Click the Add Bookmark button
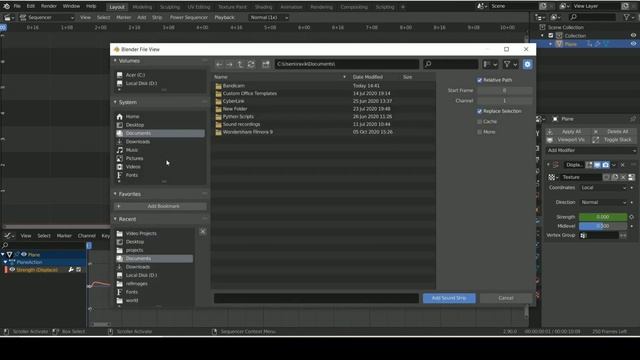640x360 pixels. click(160, 206)
